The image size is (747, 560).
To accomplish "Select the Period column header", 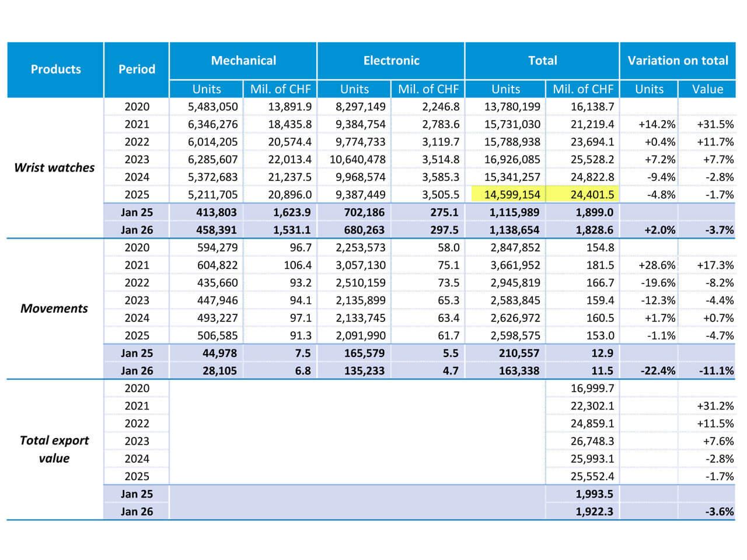I will [x=137, y=69].
